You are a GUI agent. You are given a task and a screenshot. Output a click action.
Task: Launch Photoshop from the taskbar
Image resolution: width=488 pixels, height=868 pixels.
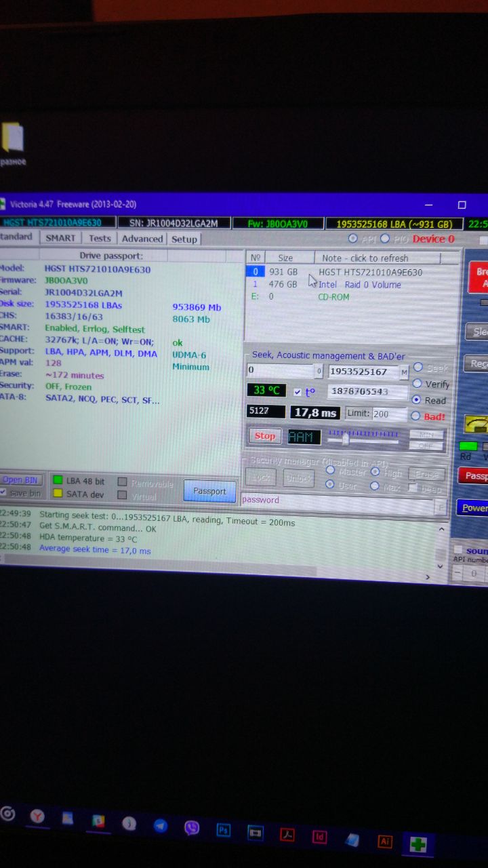224,830
